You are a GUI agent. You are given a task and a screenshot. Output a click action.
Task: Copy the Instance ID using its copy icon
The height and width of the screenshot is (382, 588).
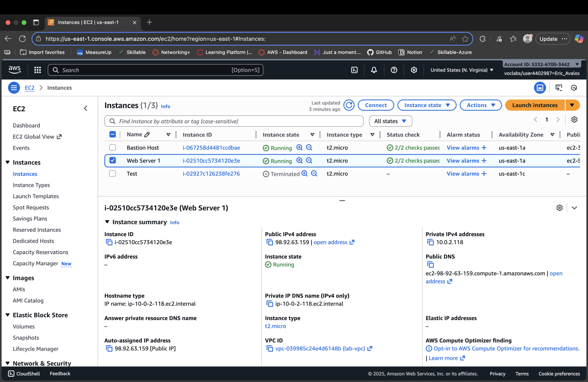coord(109,242)
